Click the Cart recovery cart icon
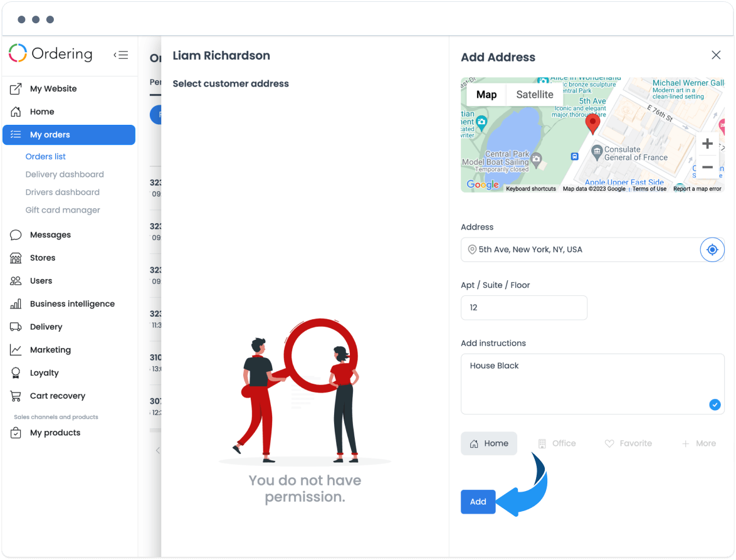736x560 pixels. pos(16,396)
